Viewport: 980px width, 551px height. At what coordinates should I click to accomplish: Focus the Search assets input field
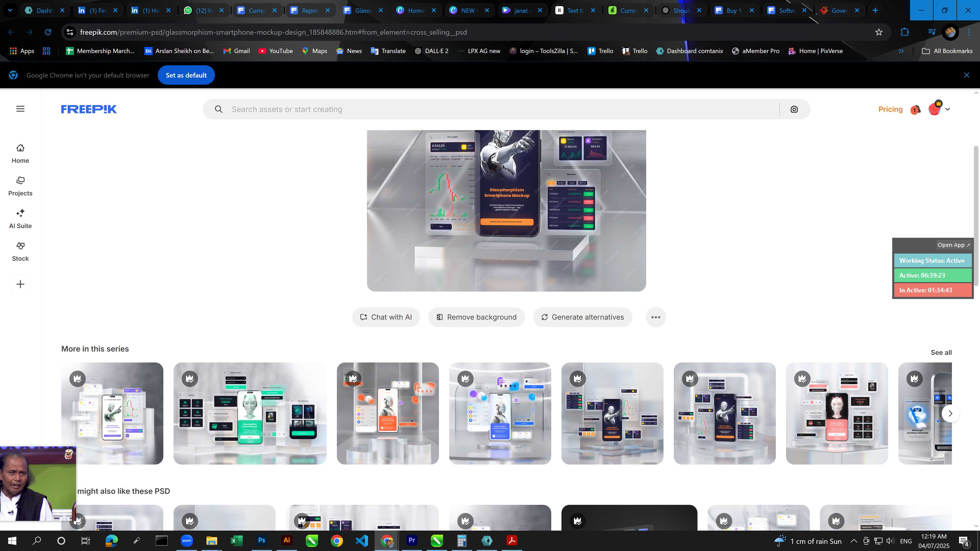pyautogui.click(x=502, y=109)
